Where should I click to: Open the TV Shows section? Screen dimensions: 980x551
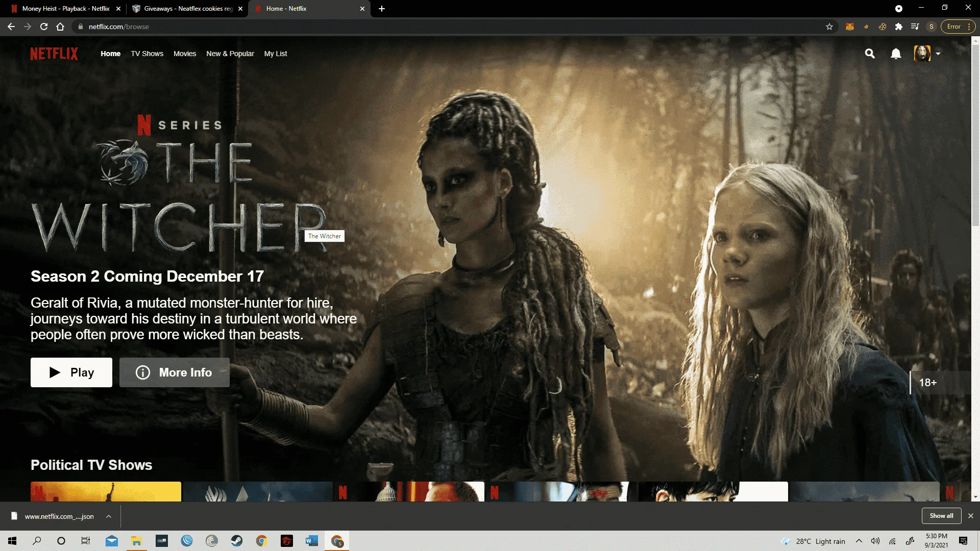(x=147, y=54)
